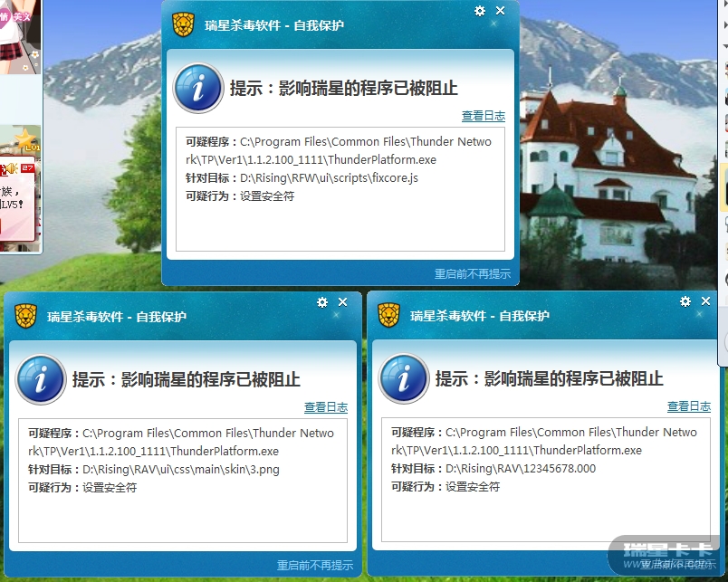This screenshot has width=728, height=582.
Task: Click 重启前不再提示 in 3.png alert
Action: tap(315, 566)
